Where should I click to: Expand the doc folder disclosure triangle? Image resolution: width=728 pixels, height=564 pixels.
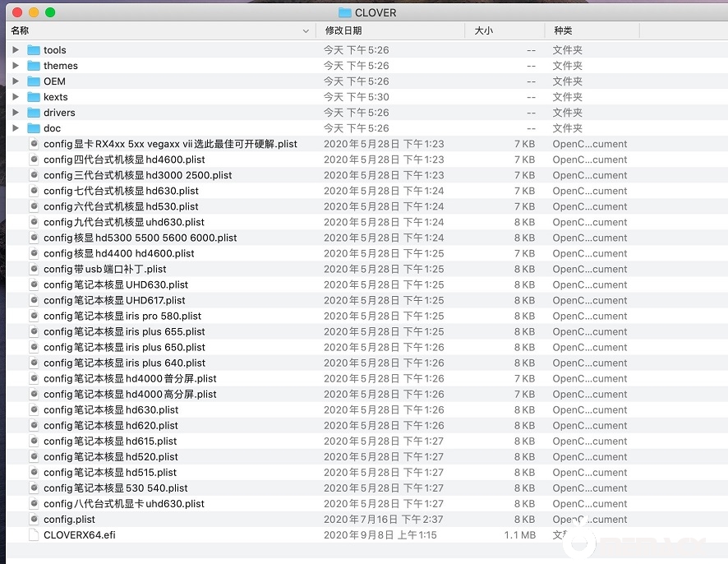click(x=16, y=128)
